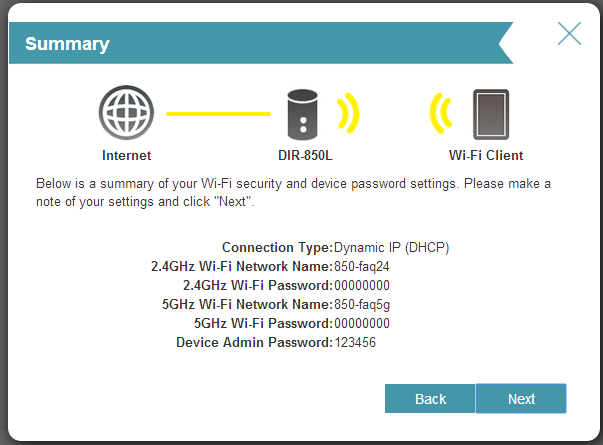This screenshot has height=445, width=603.
Task: Click the yellow Internet-to-router connection line
Action: pyautogui.click(x=218, y=114)
